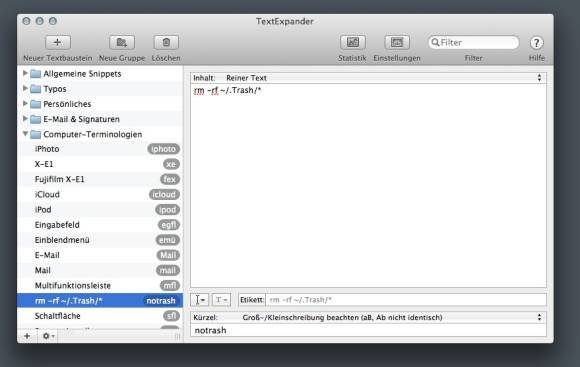
Task: Click the Löschen trash icon
Action: point(166,42)
